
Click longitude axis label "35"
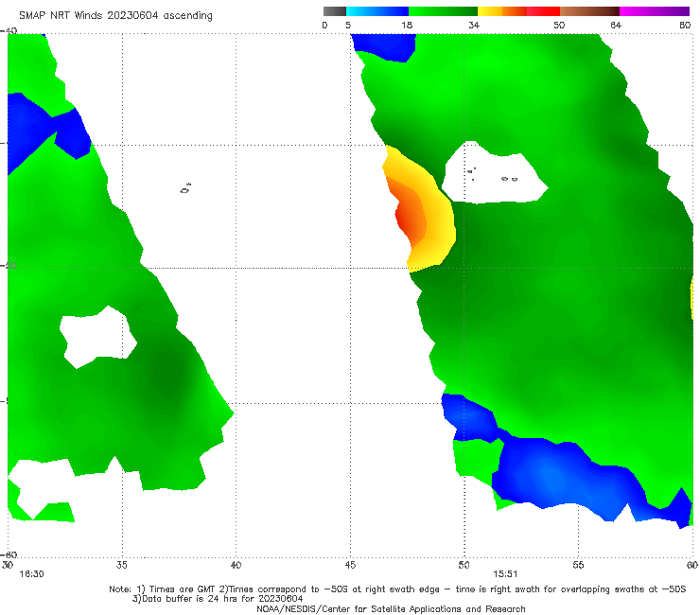[x=121, y=565]
